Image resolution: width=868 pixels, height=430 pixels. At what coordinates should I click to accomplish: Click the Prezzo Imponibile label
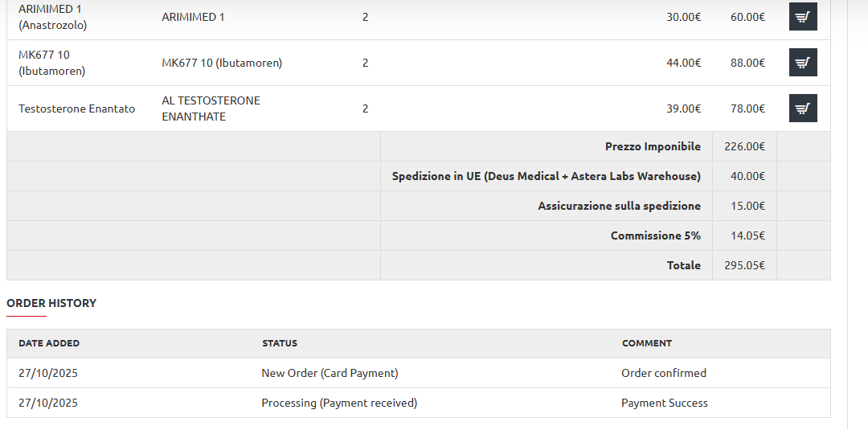pyautogui.click(x=653, y=146)
